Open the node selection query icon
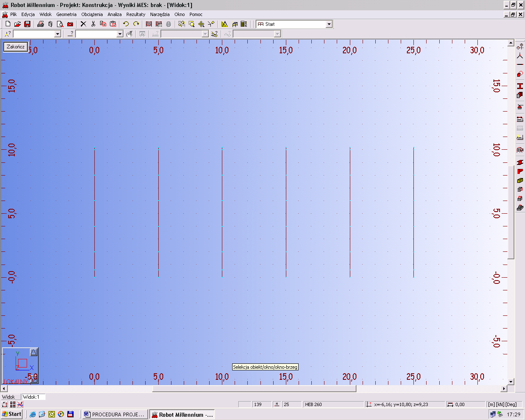 (8, 34)
